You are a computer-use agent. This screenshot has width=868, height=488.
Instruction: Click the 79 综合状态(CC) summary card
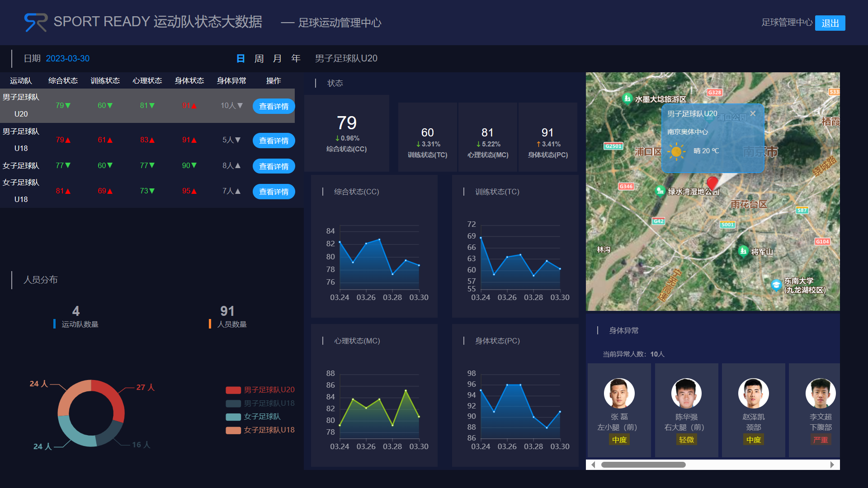pyautogui.click(x=347, y=133)
